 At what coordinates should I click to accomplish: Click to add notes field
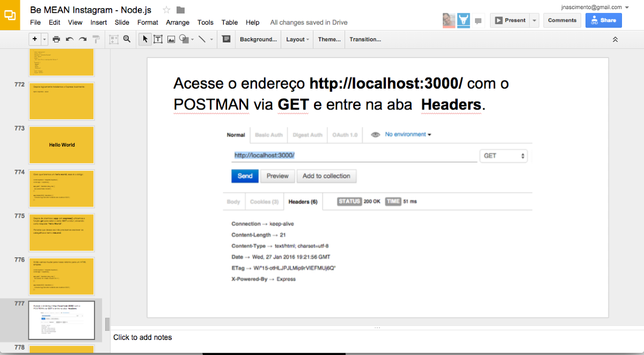(x=142, y=337)
